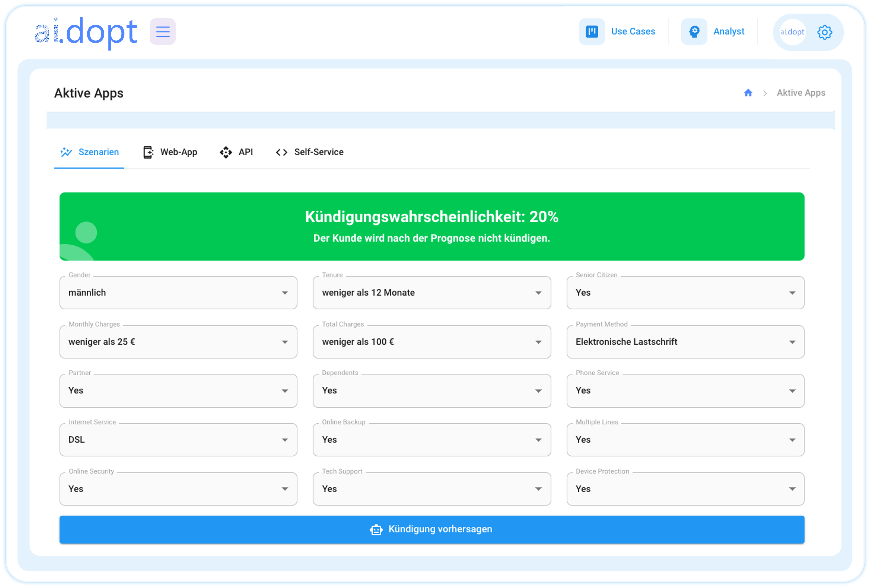
Task: Click Kündigung vorhersagen button
Action: click(432, 529)
